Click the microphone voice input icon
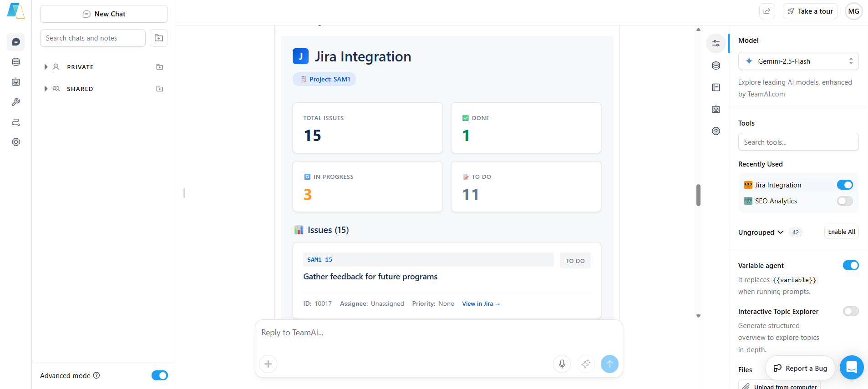Viewport: 868px width, 389px height. click(x=562, y=364)
